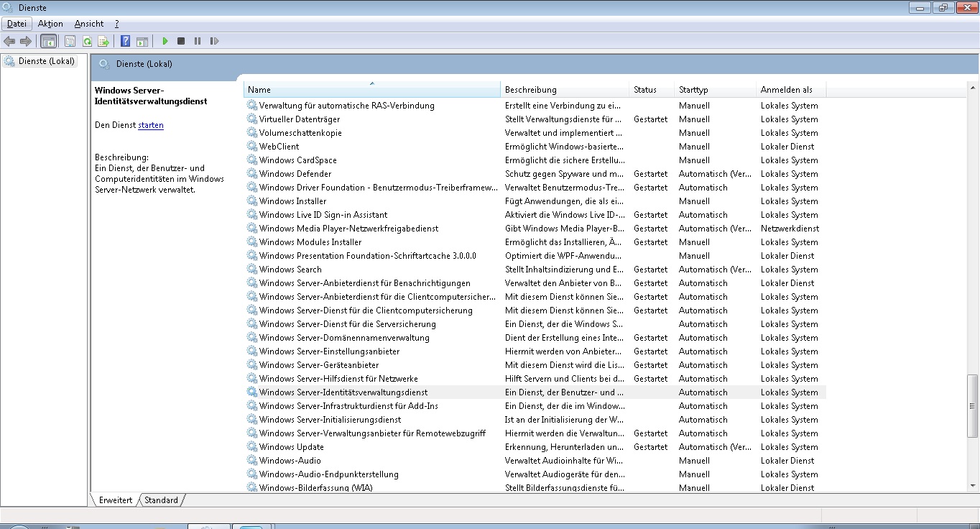980x529 pixels.
Task: Select 'Windows Driver Foundation - Benutzermodus-Treiberframework' row
Action: [379, 188]
